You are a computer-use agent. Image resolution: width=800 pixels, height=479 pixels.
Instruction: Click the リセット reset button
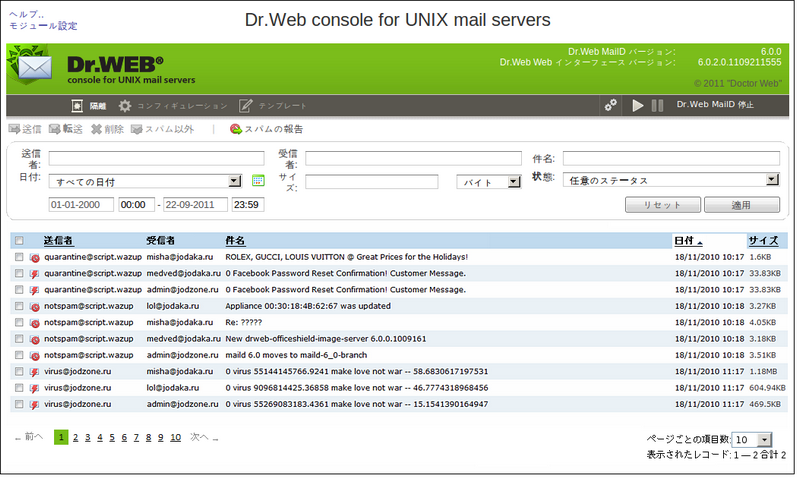pyautogui.click(x=663, y=205)
